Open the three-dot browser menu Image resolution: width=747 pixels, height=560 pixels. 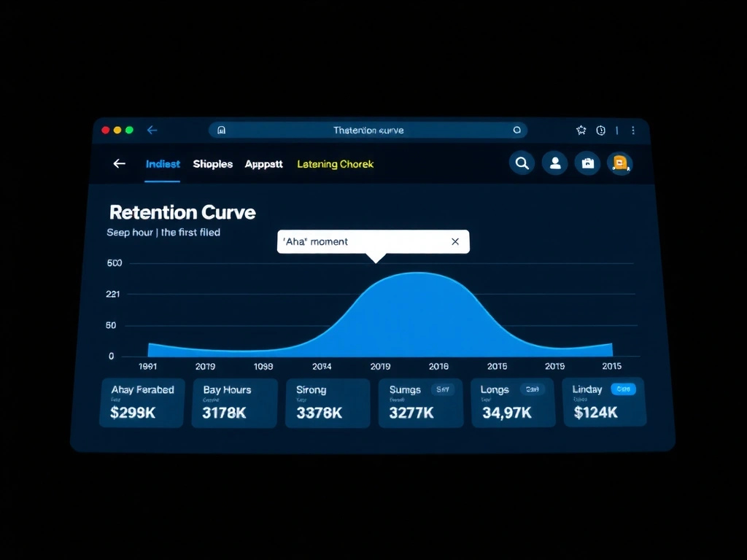[633, 130]
